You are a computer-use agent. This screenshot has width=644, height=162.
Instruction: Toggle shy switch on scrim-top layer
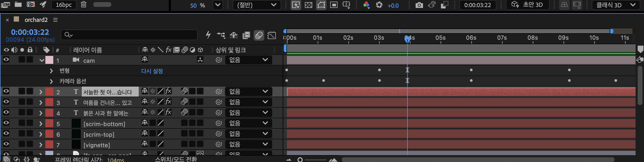[x=145, y=133]
